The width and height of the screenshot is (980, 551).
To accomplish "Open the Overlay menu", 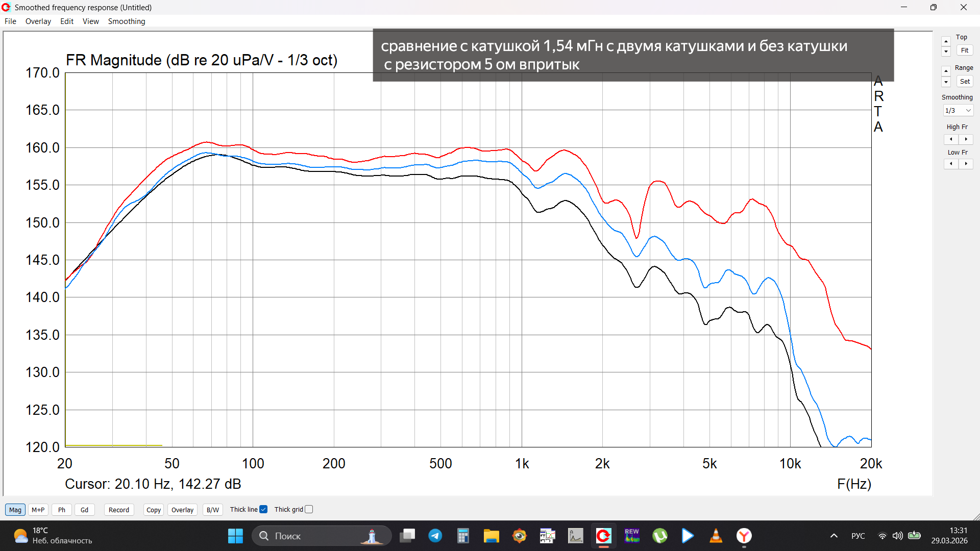I will tap(38, 21).
